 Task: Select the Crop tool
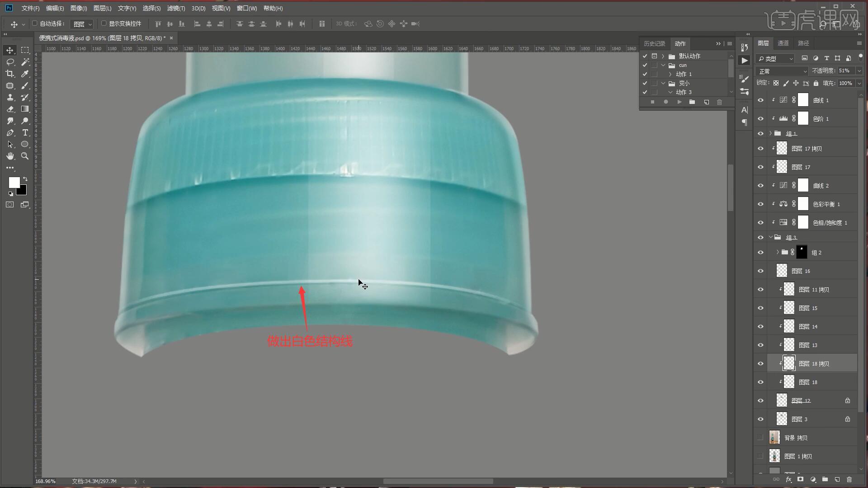click(x=9, y=74)
